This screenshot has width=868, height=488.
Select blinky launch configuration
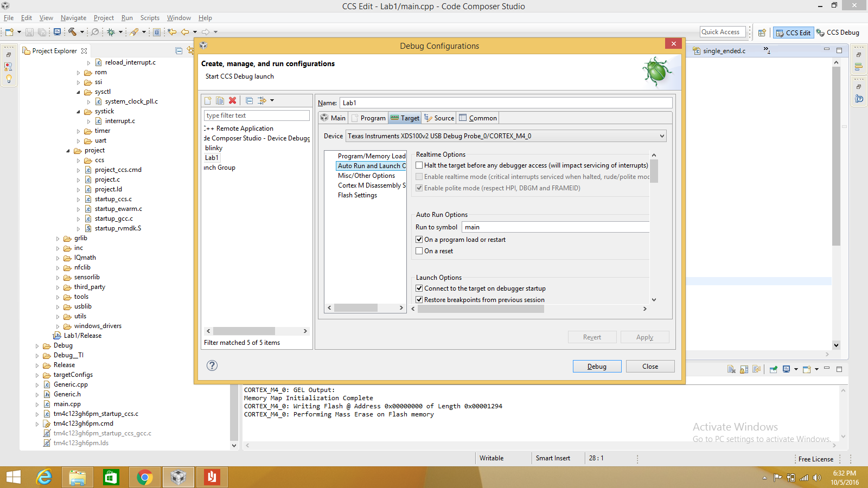(214, 148)
